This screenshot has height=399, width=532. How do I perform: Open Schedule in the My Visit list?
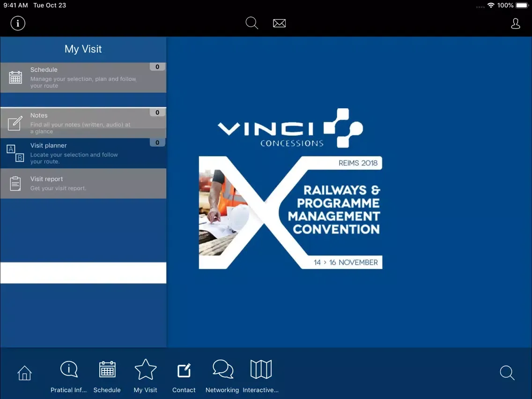coord(83,77)
